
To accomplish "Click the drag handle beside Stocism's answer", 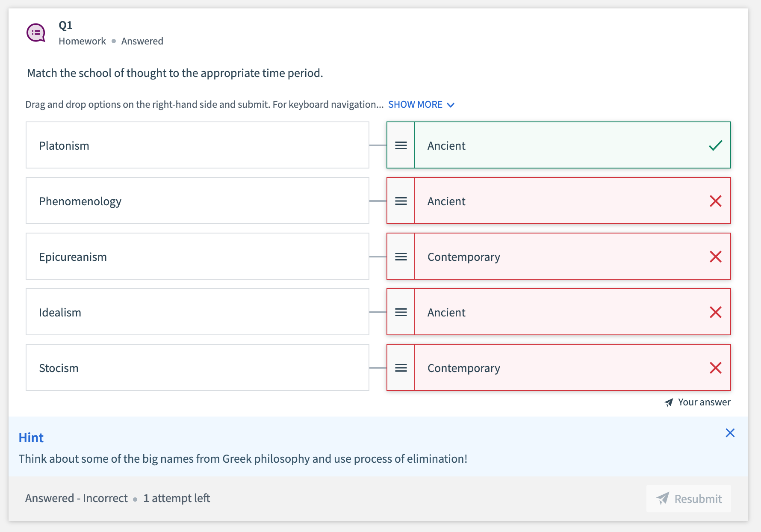I will pyautogui.click(x=401, y=368).
